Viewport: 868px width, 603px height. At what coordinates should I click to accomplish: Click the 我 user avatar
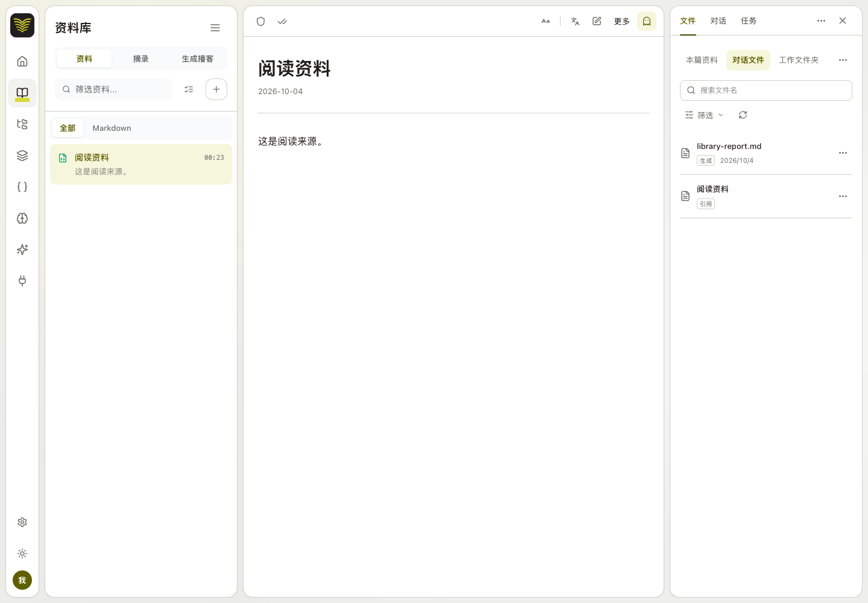22,580
